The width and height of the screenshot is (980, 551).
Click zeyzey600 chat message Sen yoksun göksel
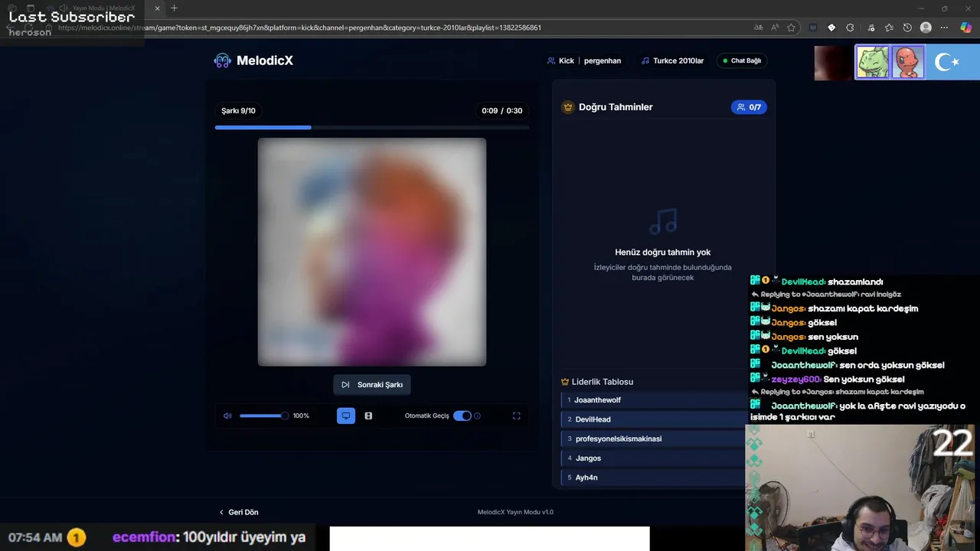828,379
